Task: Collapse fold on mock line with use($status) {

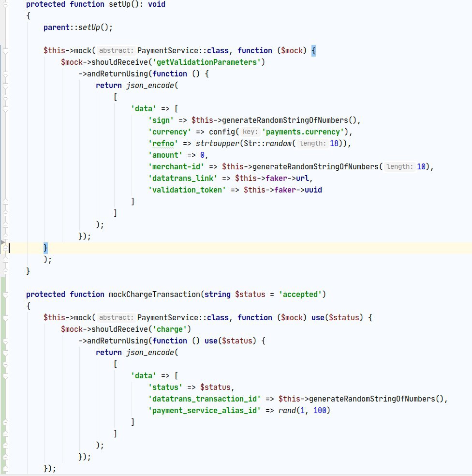Action: tap(5, 318)
